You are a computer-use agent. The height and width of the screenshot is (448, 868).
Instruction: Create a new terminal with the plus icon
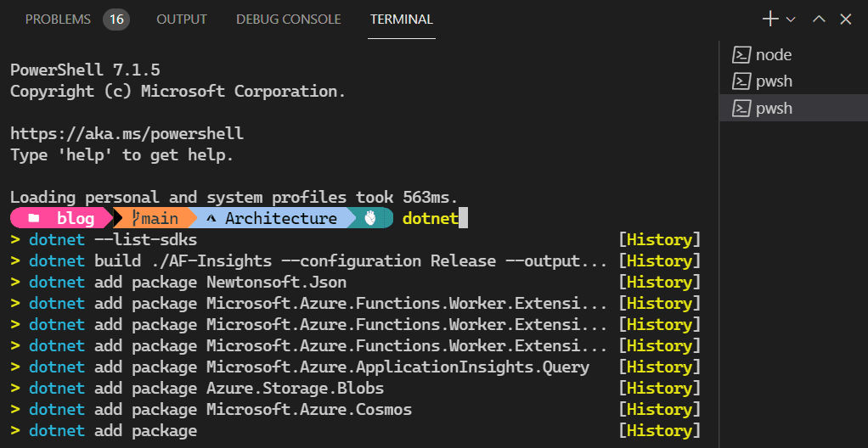pyautogui.click(x=770, y=19)
